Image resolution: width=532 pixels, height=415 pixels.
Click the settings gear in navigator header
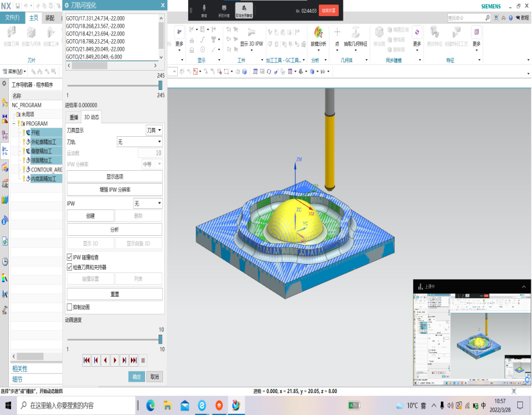(4, 84)
